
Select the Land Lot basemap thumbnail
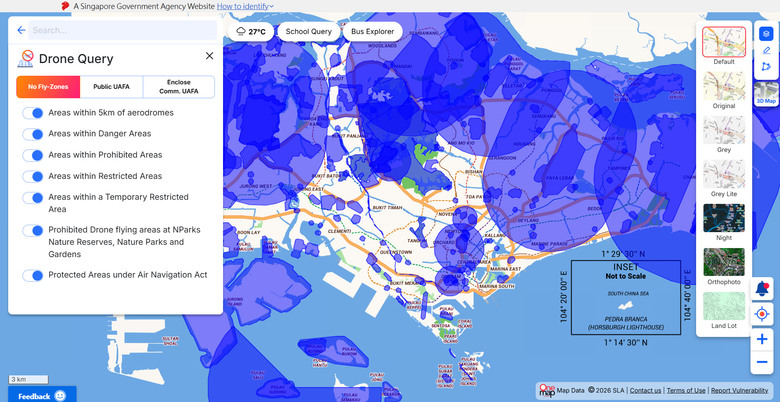tap(724, 306)
